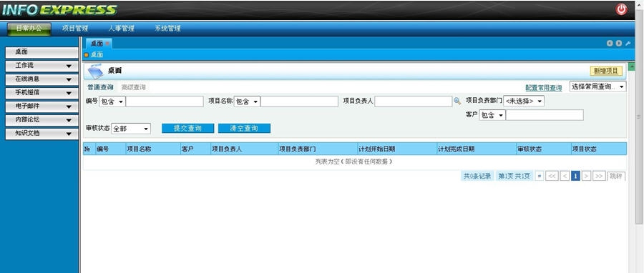Open the 编号 包含 condition dropdown
This screenshot has width=644, height=273.
pos(112,101)
